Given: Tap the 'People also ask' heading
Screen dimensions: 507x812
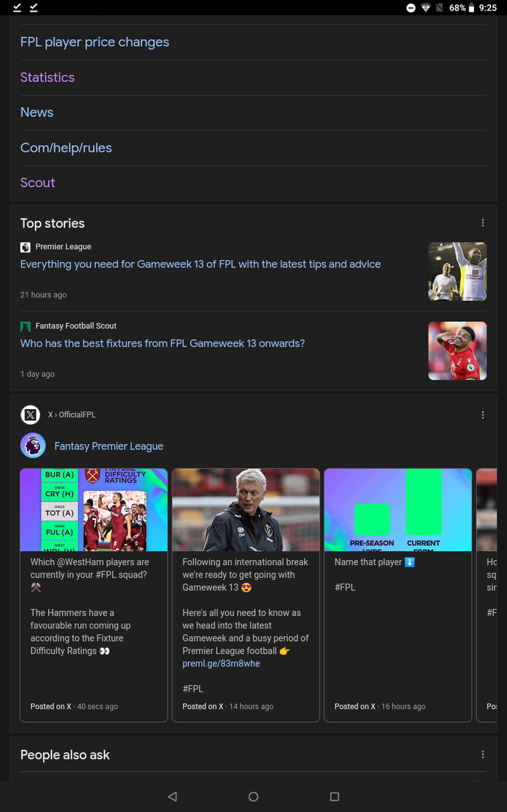Looking at the screenshot, I should 65,755.
